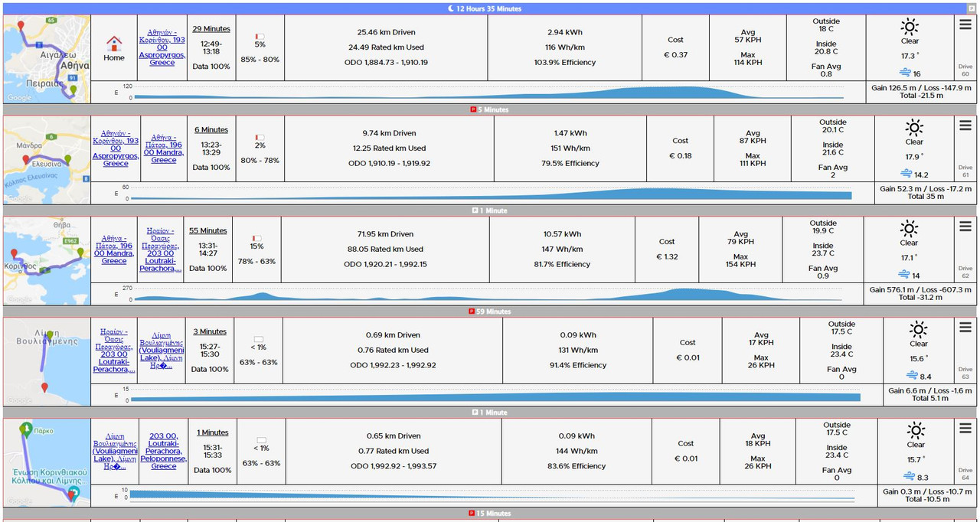This screenshot has height=522, width=980.
Task: Open the 1 Minutes drive duration link
Action: point(213,433)
